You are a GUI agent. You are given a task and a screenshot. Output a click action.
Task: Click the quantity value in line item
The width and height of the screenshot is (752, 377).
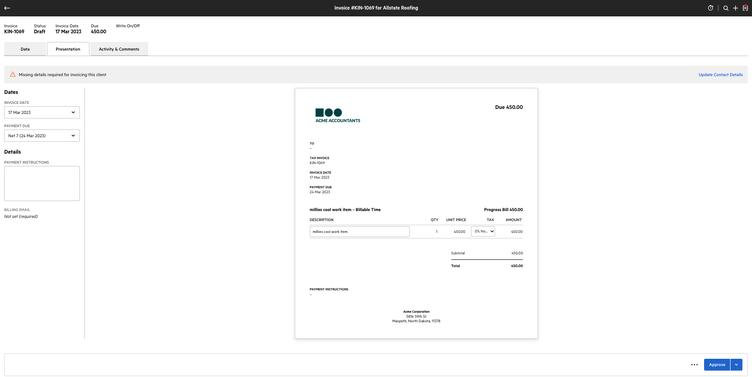[436, 232]
